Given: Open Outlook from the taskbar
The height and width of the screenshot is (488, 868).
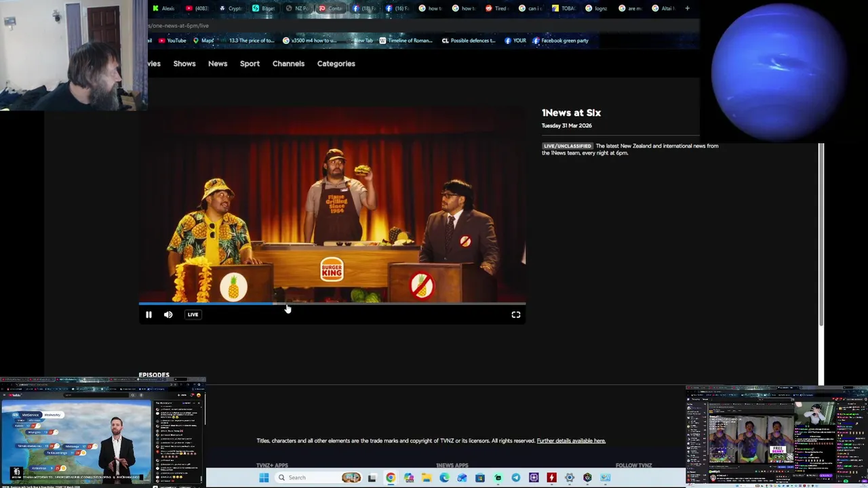Looking at the screenshot, I should click(x=462, y=477).
